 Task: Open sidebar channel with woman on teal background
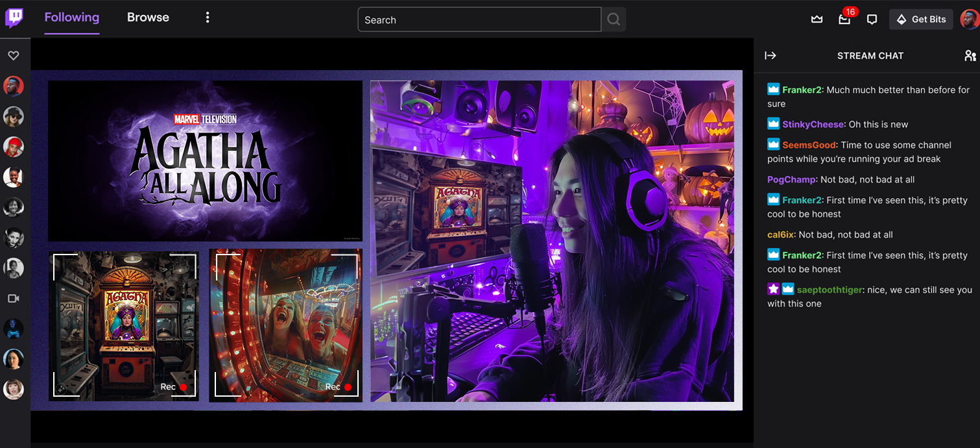[x=14, y=359]
